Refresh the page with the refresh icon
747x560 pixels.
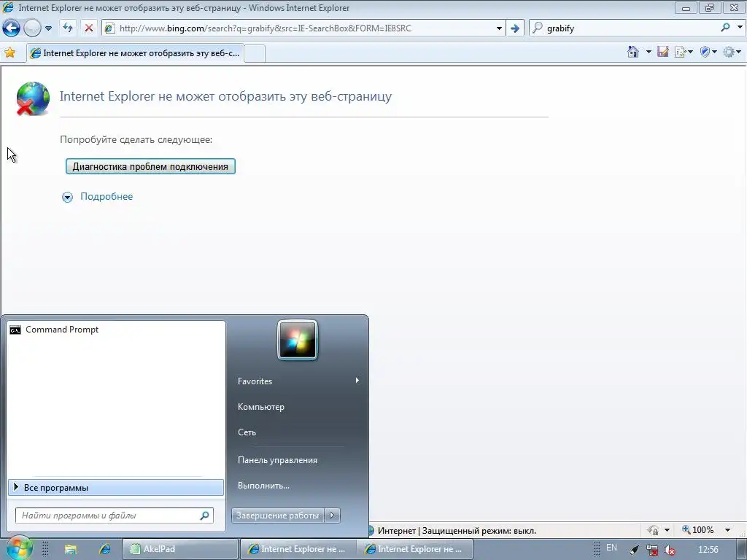[x=68, y=28]
